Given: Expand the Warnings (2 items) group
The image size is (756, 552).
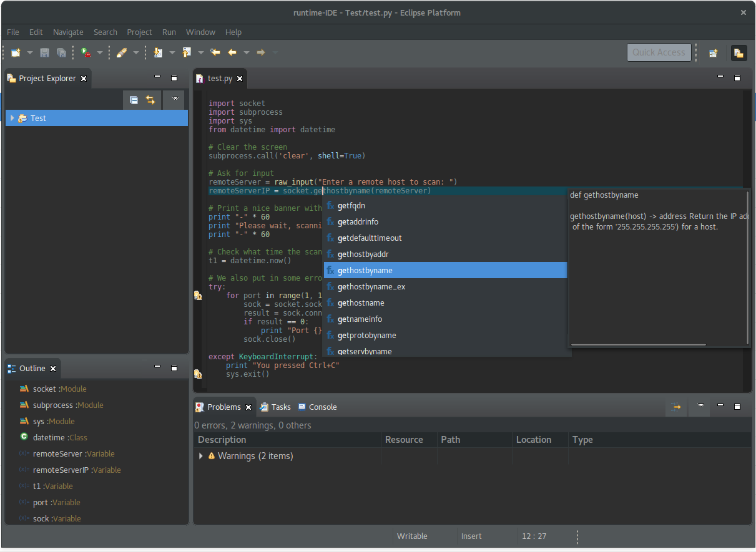Looking at the screenshot, I should (201, 456).
